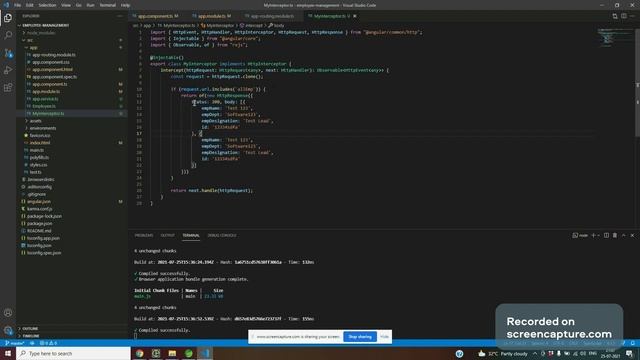Open the Windows action center notification icon
The image size is (640, 360).
click(x=629, y=353)
